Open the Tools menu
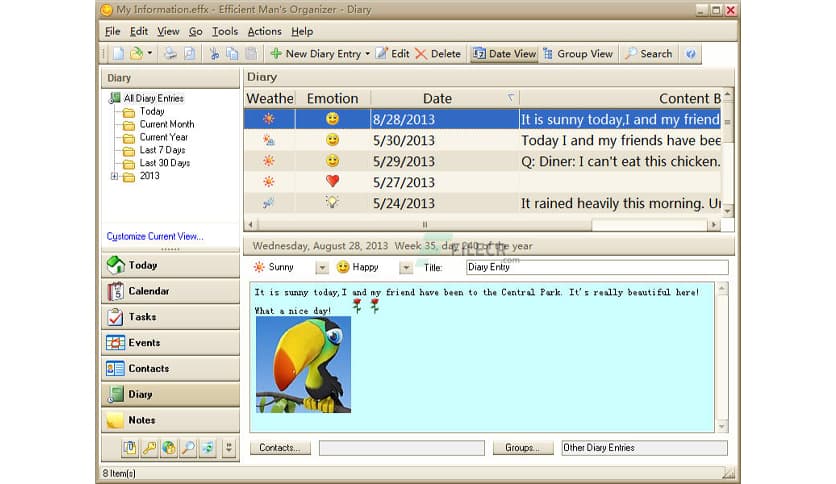The height and width of the screenshot is (484, 836). point(224,31)
